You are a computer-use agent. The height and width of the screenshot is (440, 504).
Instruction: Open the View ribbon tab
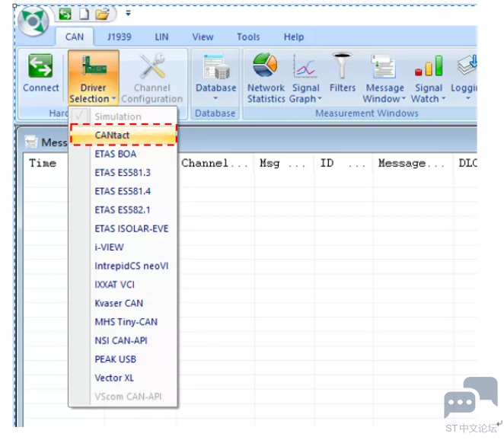(x=203, y=37)
